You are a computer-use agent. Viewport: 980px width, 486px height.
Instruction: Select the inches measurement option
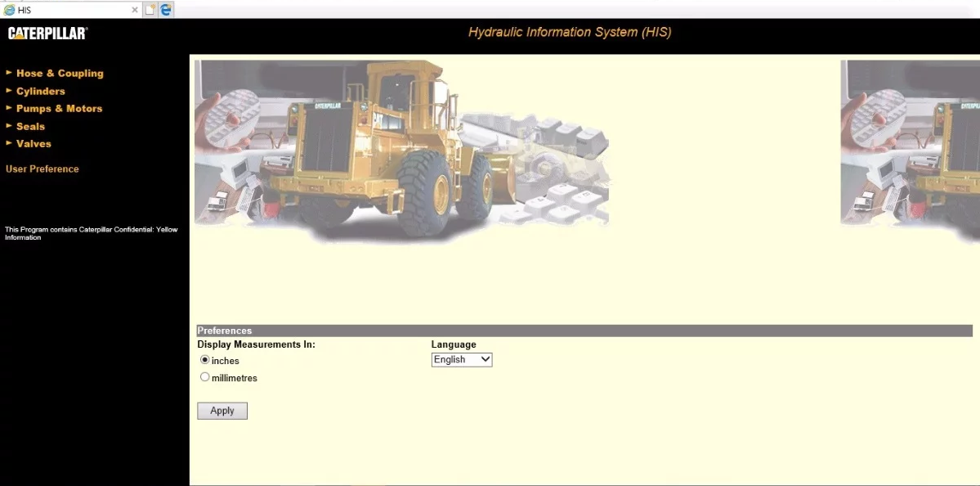coord(204,360)
